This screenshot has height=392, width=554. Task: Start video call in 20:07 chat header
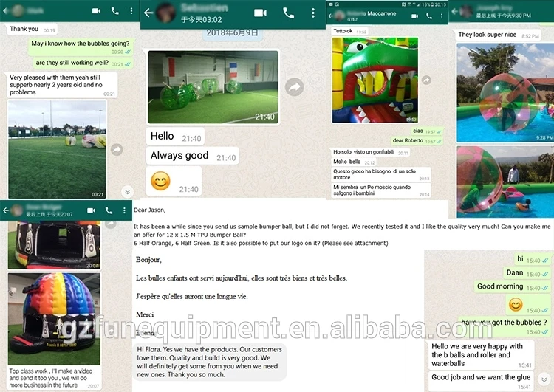coord(91,210)
